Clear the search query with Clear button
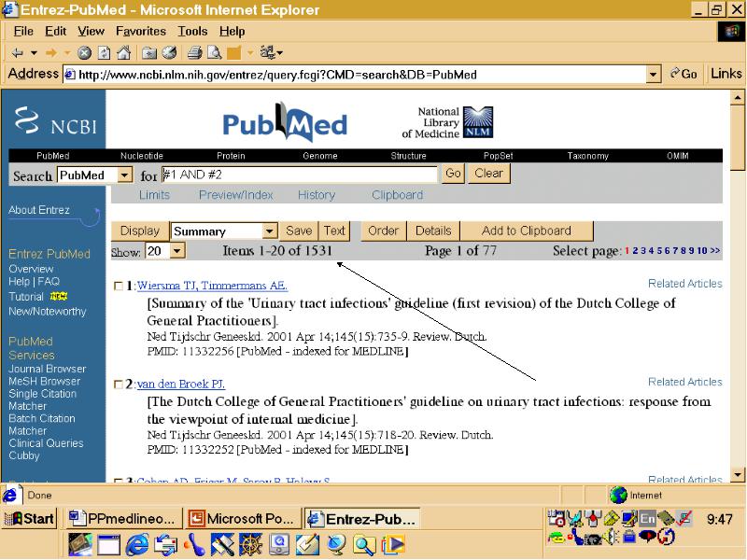 click(488, 174)
